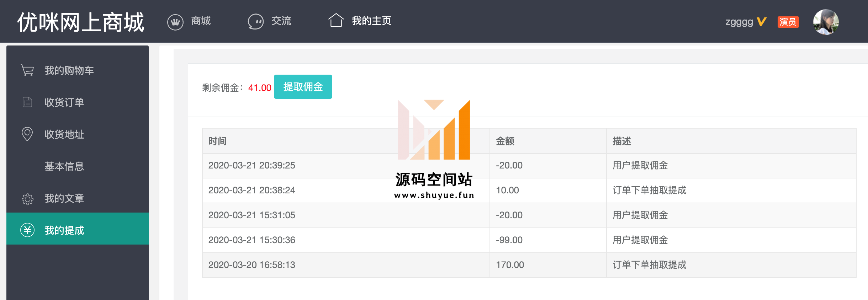Click the -20.00 amount in the 15:31:05 row

509,215
